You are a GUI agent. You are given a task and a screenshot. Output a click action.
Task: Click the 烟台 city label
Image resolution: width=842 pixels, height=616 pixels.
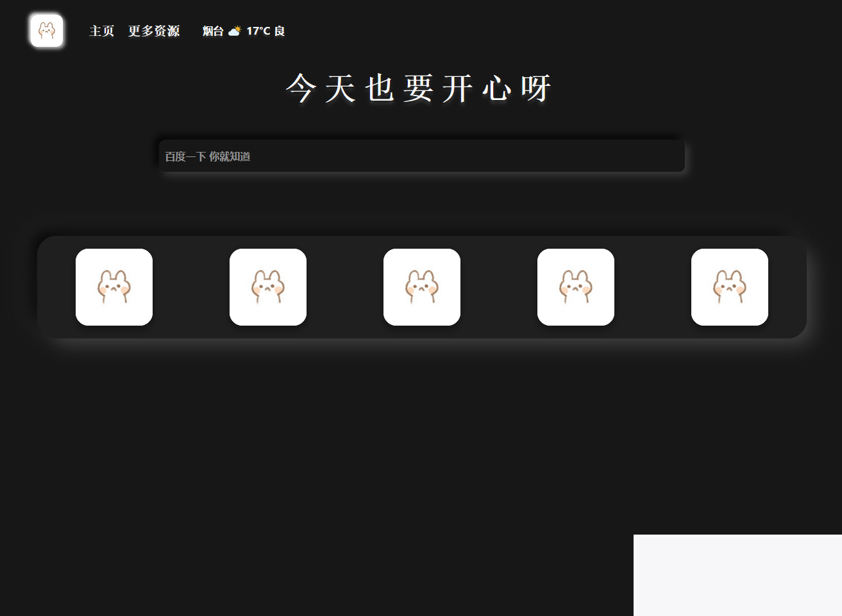[212, 30]
